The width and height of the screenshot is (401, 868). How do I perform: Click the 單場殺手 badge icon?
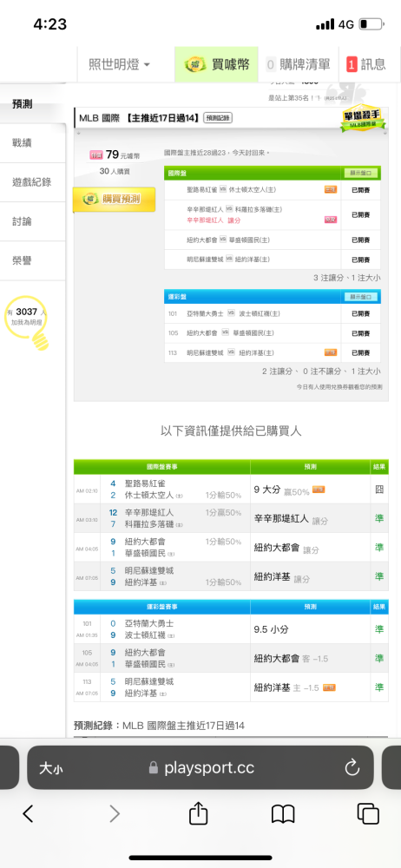[363, 117]
